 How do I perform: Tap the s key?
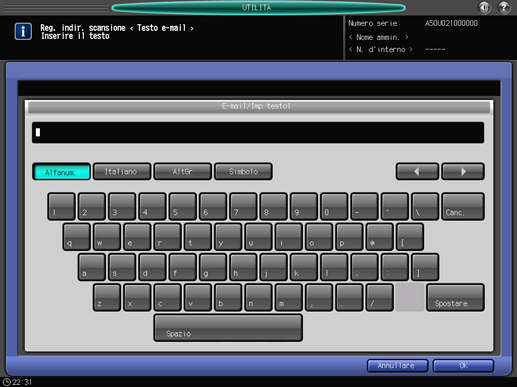point(122,267)
